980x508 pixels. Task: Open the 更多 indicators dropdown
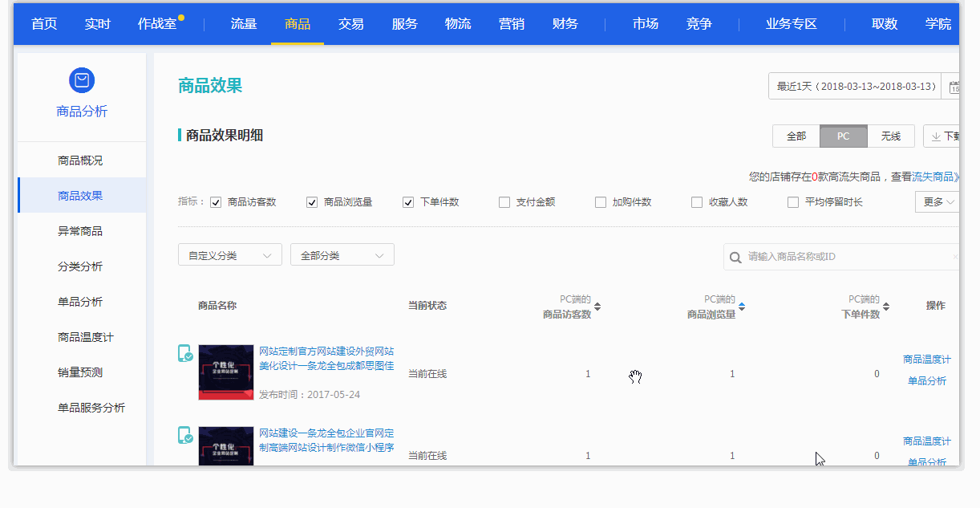tap(937, 202)
